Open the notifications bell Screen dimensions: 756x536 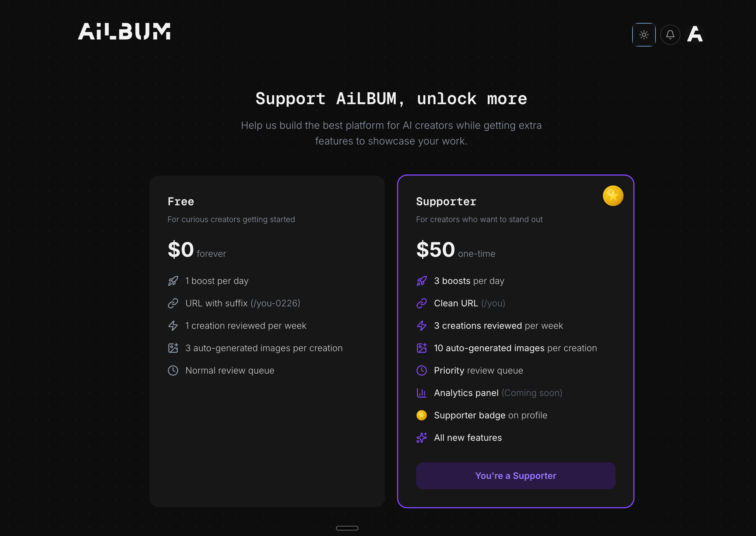pos(670,35)
